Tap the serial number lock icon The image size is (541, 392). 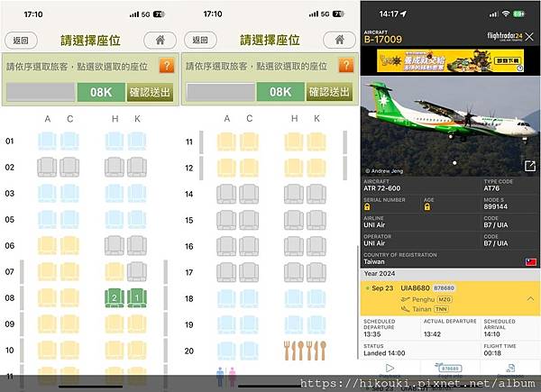click(367, 207)
